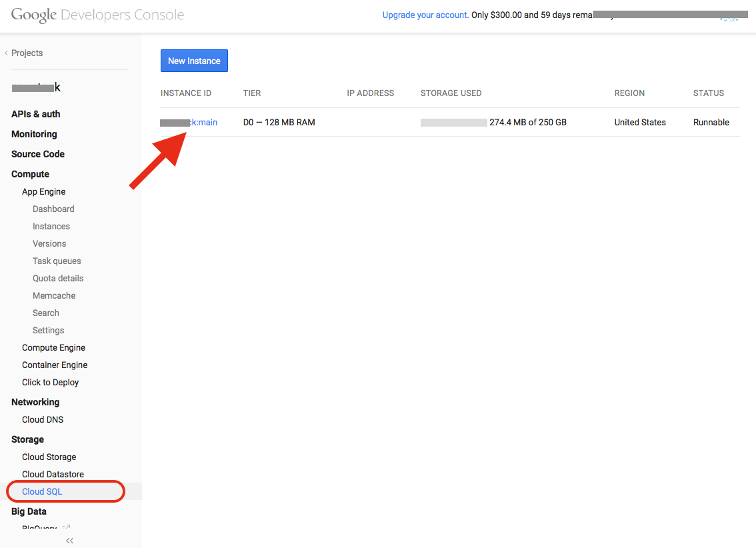Click the 274.4 MB of 250 GB text
Screen dimensions: 756x548
[528, 123]
